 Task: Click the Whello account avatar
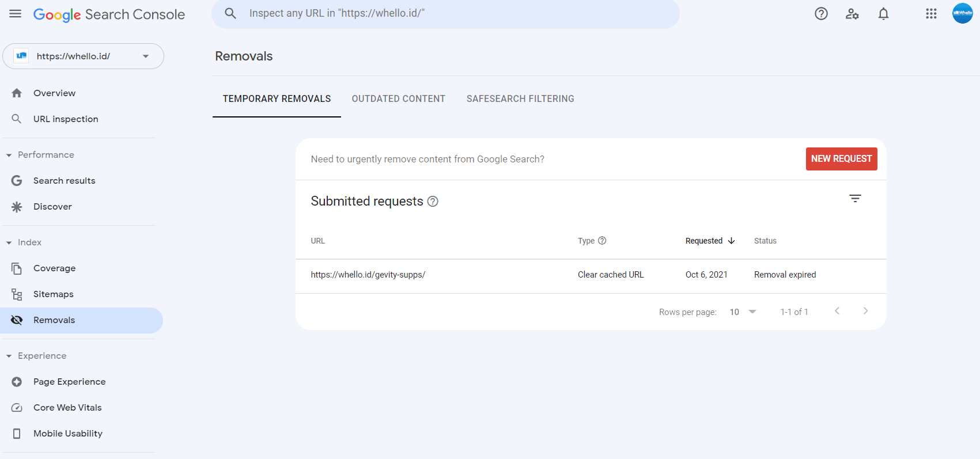[x=962, y=13]
